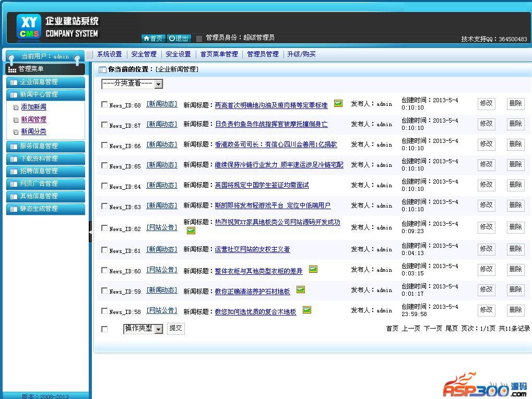Viewport: 532px width, 399px height.
Task: Click image icon on News_ID:58 row
Action: coord(306,310)
